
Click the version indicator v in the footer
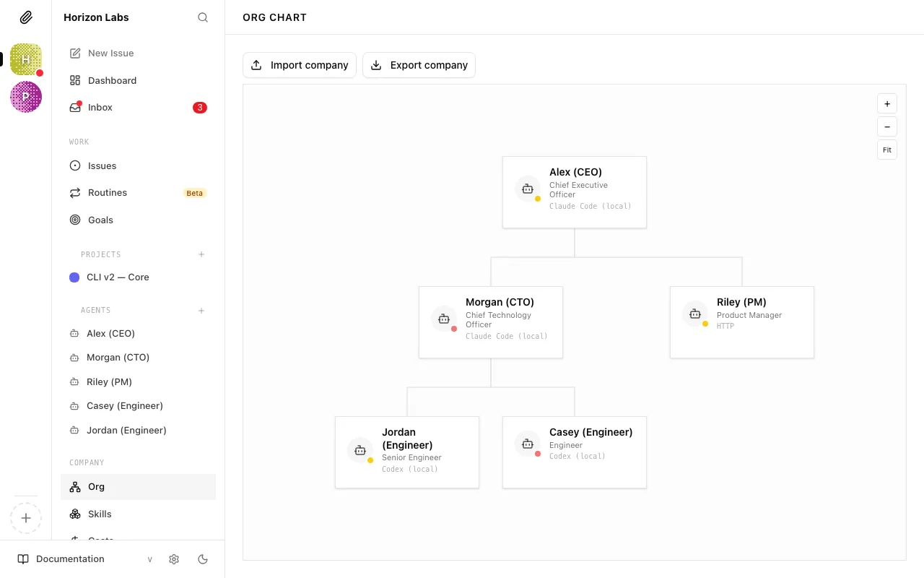point(150,559)
